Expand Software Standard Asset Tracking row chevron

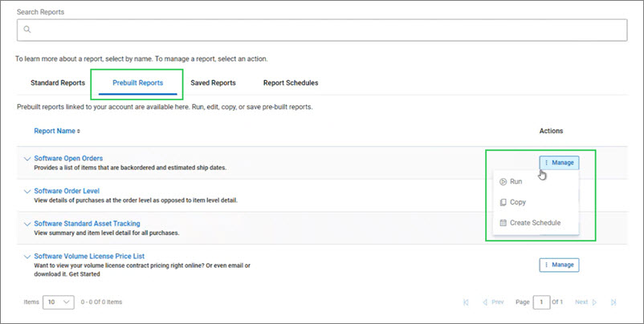tap(27, 224)
